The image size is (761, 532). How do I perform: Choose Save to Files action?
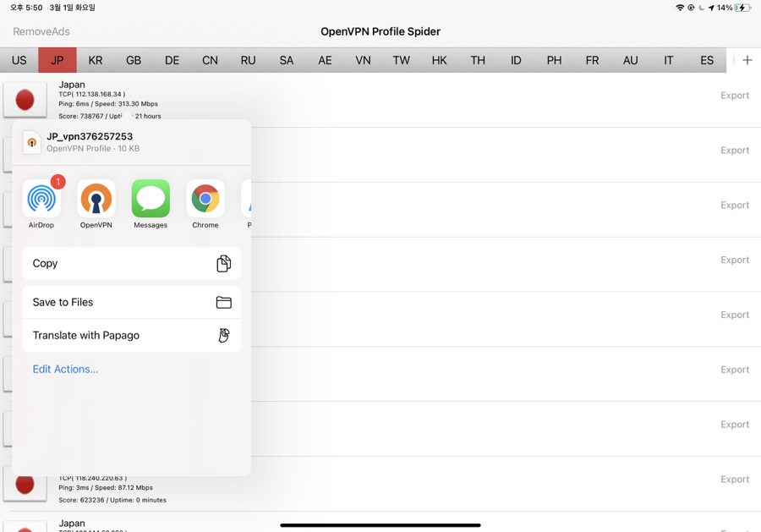(x=132, y=302)
